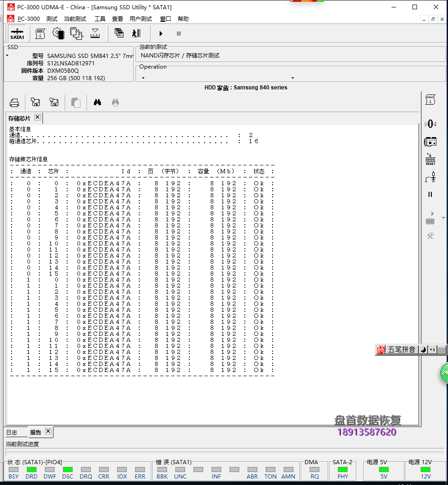This screenshot has width=448, height=485.
Task: Click the chip with arrow sidebar icon
Action: [x=430, y=218]
